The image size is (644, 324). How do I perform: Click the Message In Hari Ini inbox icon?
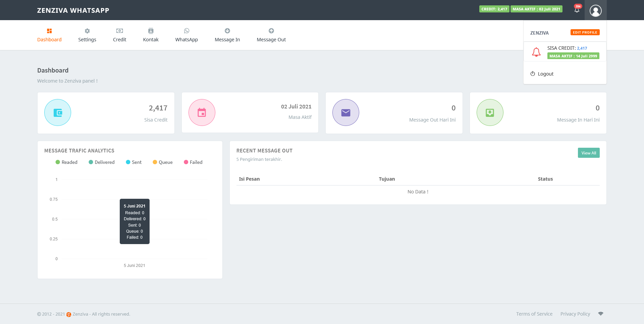pyautogui.click(x=490, y=112)
